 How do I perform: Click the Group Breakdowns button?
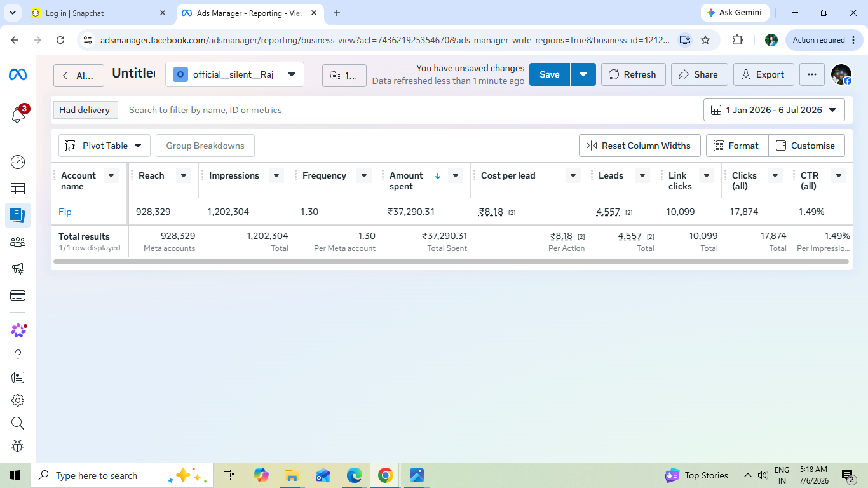205,146
